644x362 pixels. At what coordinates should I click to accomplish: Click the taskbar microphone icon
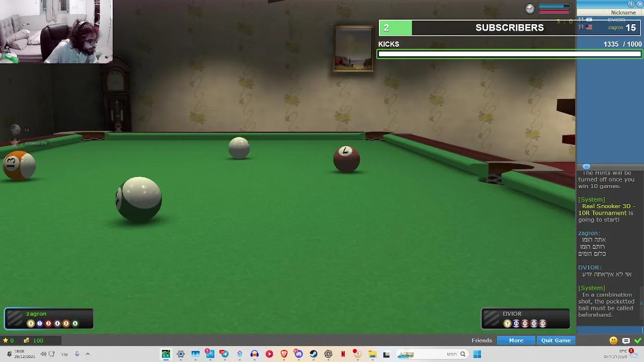[77, 354]
